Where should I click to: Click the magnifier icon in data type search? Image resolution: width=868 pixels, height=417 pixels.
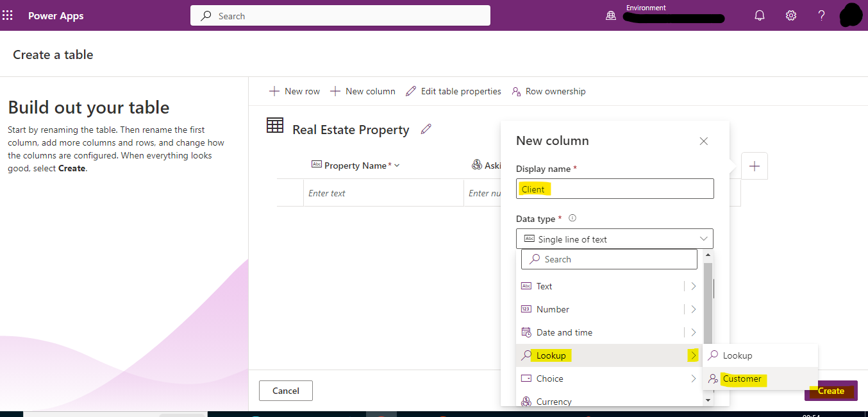point(535,259)
